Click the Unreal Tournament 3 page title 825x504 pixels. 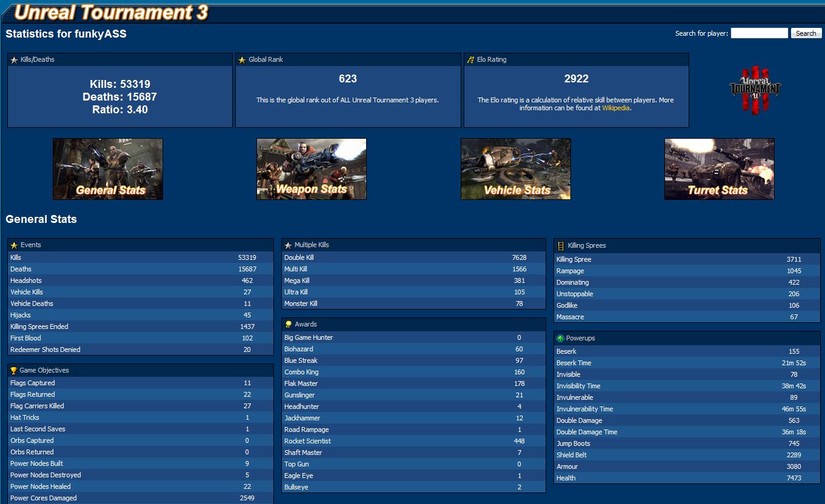coord(111,12)
